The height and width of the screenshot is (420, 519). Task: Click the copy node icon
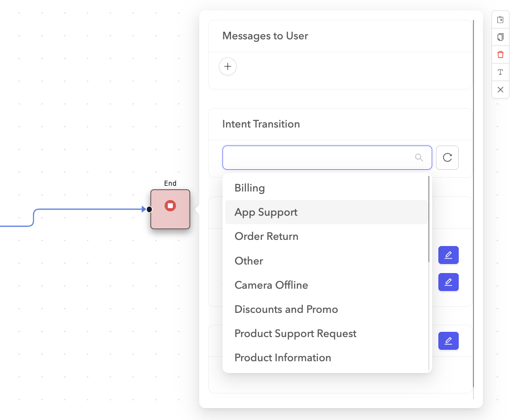click(500, 37)
